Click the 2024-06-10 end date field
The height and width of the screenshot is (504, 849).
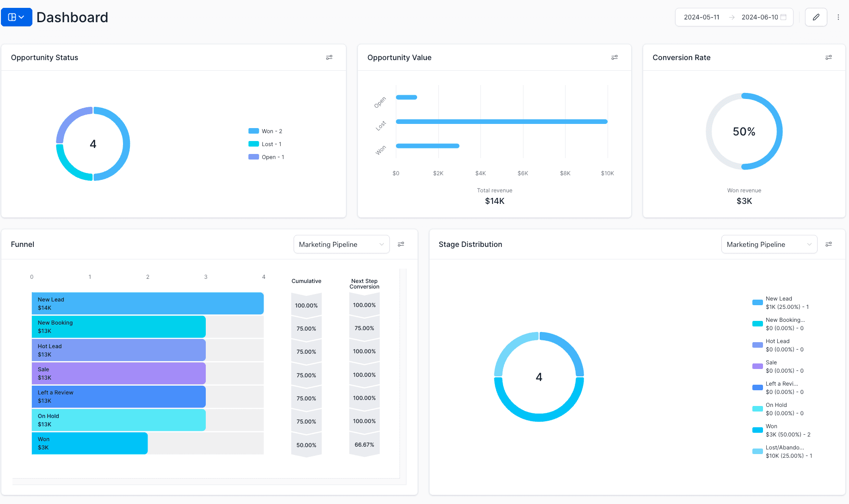[759, 17]
